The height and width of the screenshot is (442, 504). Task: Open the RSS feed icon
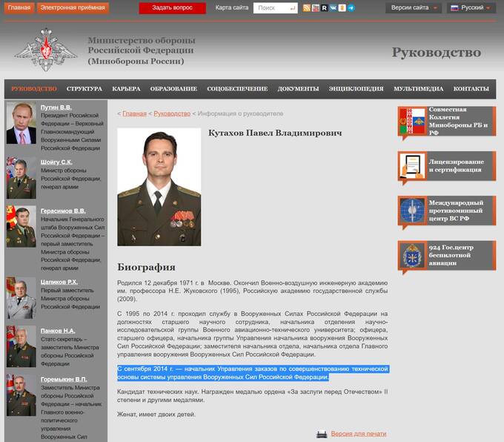point(307,8)
